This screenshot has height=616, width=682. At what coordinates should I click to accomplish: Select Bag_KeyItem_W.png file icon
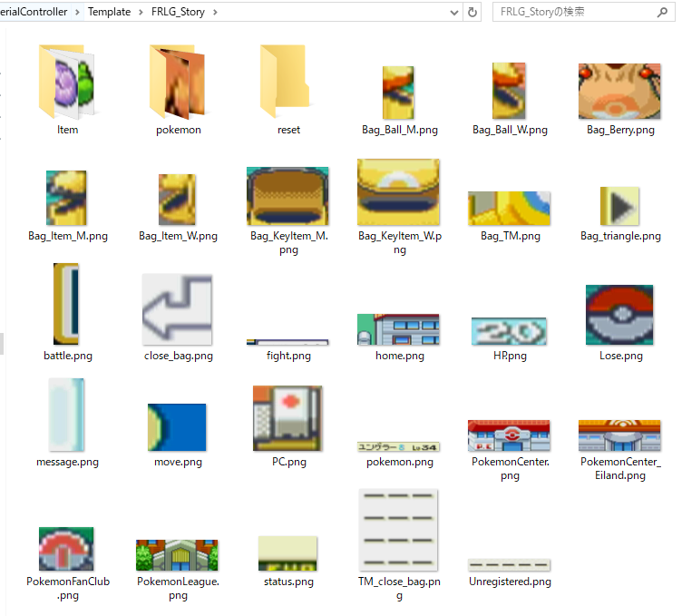(x=398, y=191)
